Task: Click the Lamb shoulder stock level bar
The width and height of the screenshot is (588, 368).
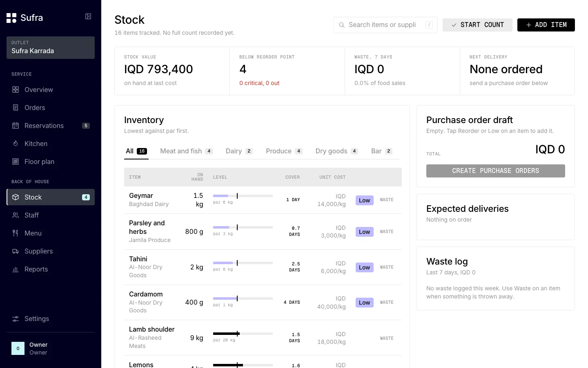Action: pos(243,334)
